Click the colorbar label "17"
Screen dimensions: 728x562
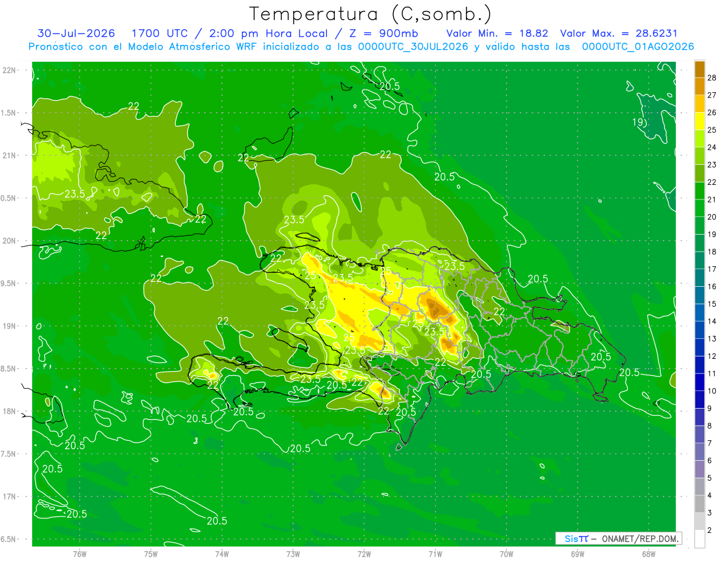712,269
